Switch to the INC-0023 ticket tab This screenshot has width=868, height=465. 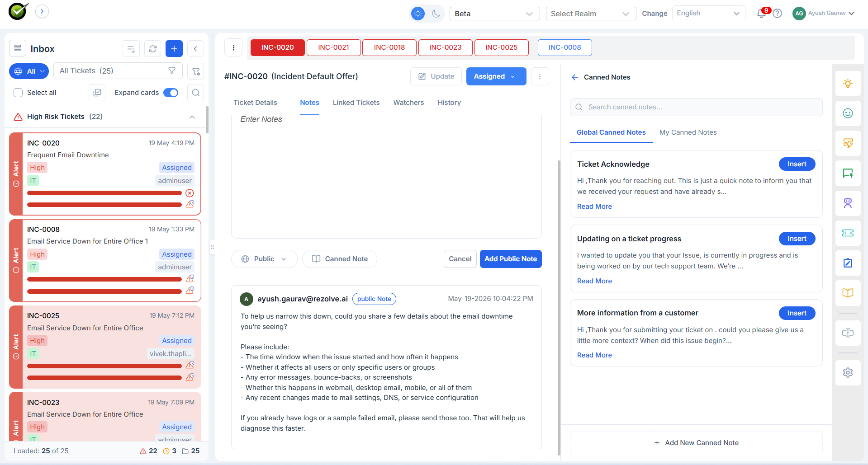446,47
